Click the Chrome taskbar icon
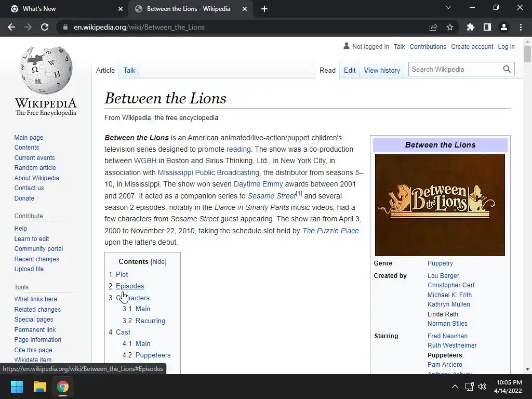Viewport: 532px width, 399px height. coord(63,387)
